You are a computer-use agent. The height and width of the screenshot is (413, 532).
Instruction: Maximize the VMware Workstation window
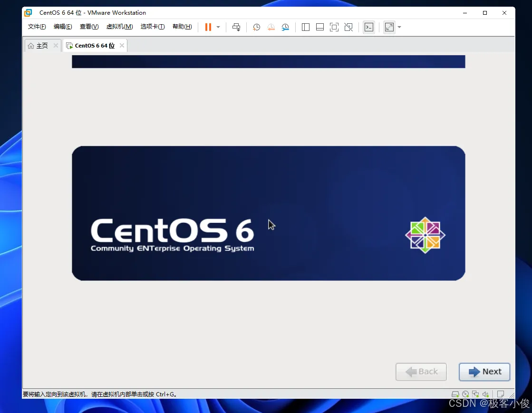(x=485, y=13)
